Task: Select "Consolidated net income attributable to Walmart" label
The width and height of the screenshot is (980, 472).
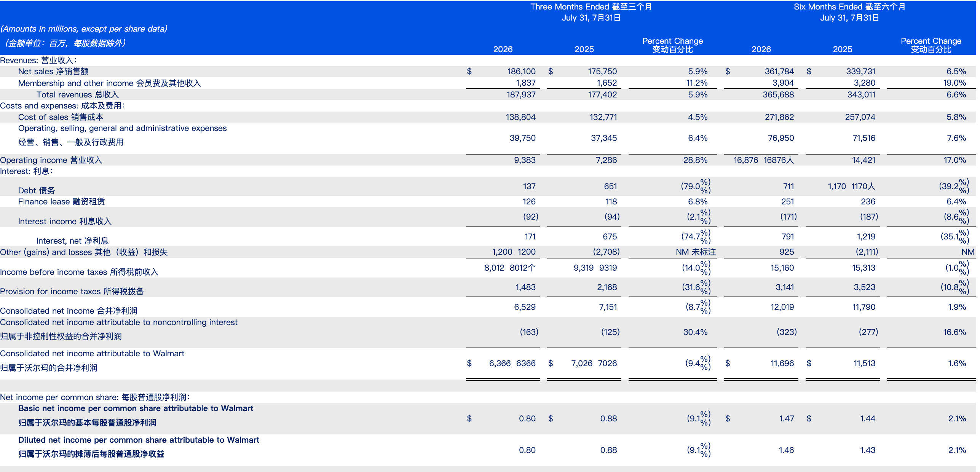Action: [x=92, y=354]
